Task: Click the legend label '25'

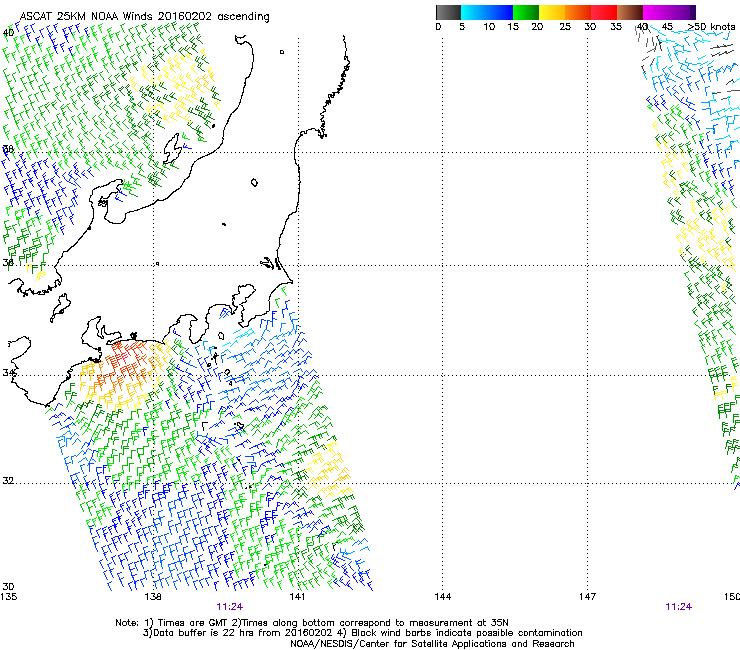Action: click(x=565, y=27)
